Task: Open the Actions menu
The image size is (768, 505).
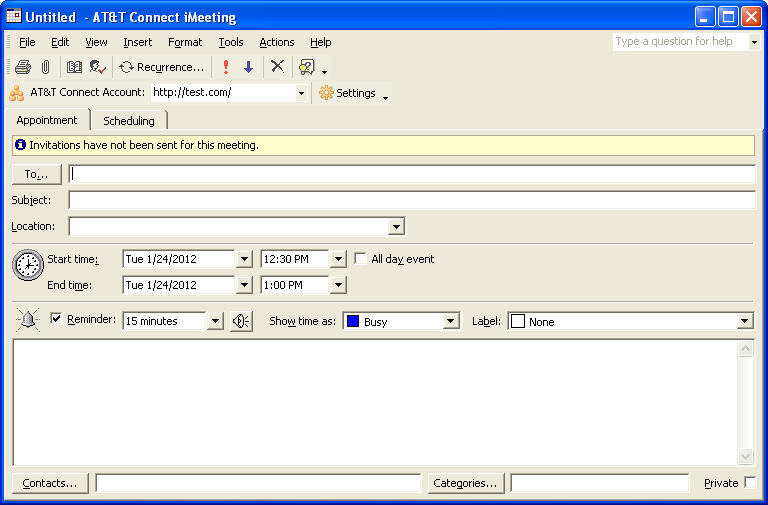Action: pos(277,42)
